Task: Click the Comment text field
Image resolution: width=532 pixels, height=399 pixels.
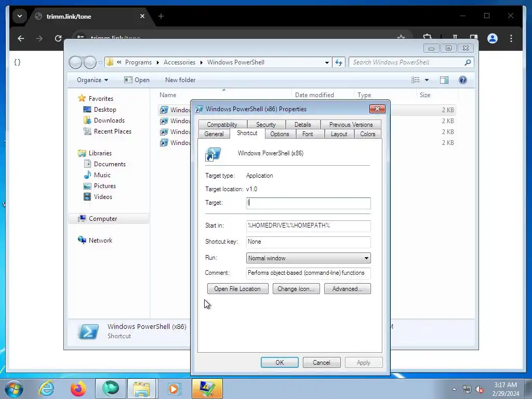Action: (x=309, y=273)
